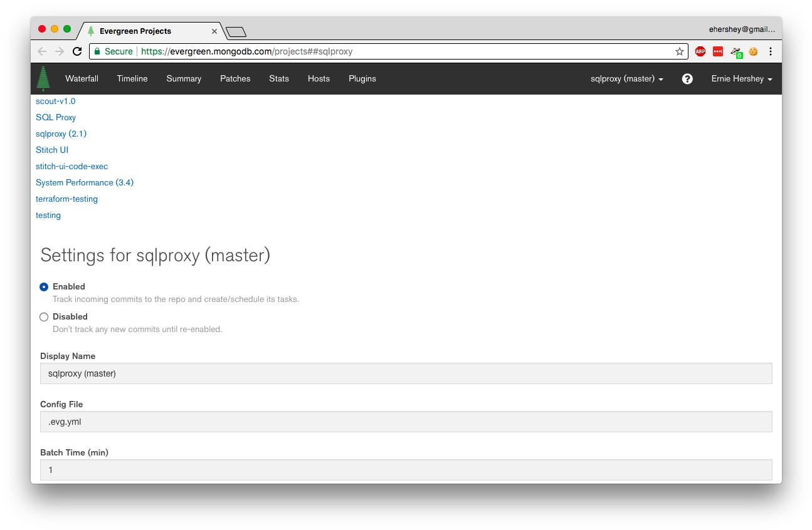Click into the Display Name field
Screen dimensions: 812x530
click(x=406, y=373)
